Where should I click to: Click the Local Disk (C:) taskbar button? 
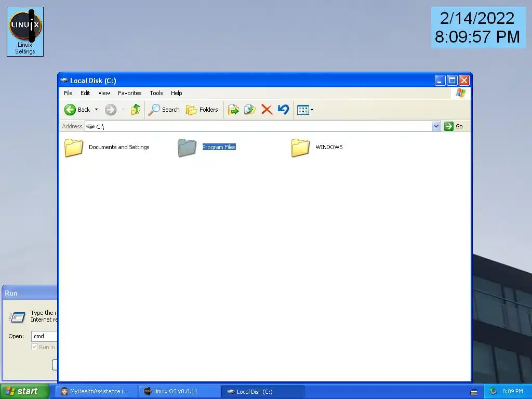[263, 392]
